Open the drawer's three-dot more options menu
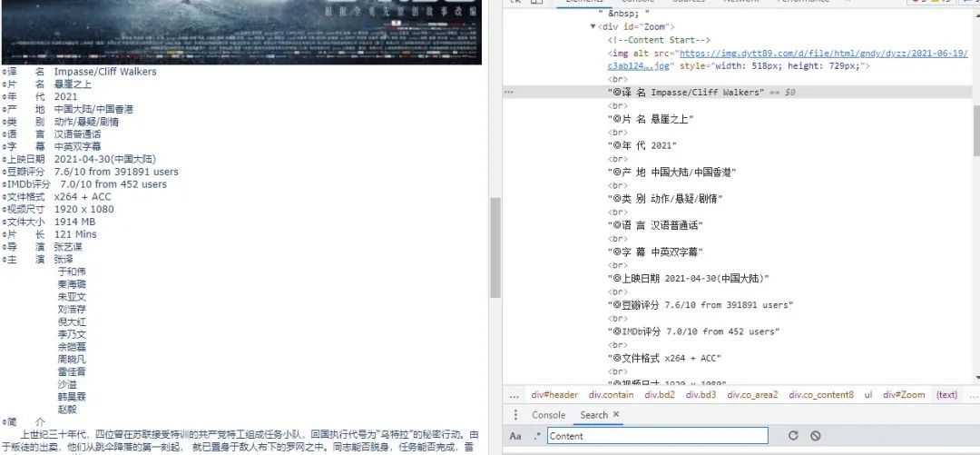Image resolution: width=980 pixels, height=455 pixels. click(515, 415)
